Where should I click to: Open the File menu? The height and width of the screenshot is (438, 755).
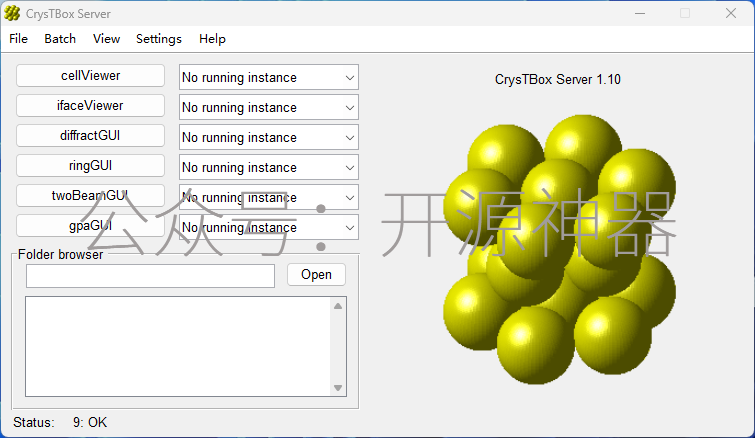pos(18,39)
